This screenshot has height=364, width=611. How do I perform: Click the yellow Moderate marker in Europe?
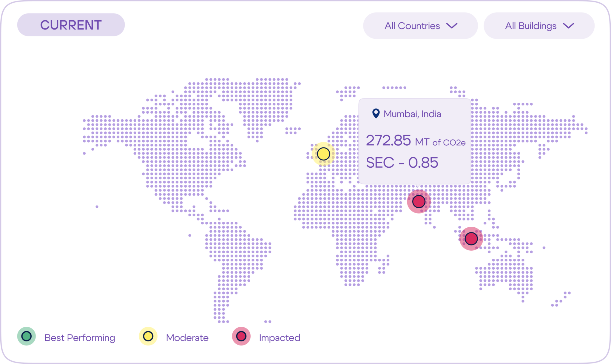pyautogui.click(x=323, y=154)
